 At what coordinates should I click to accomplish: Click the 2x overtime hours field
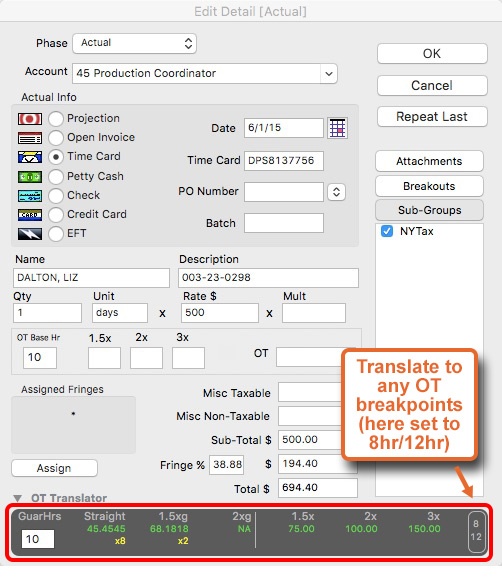point(146,357)
